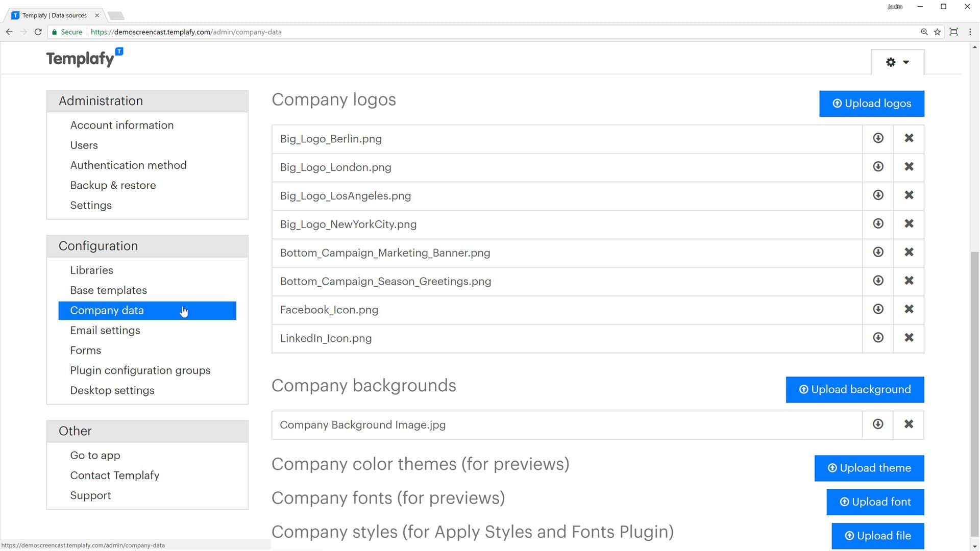Click download icon for Big_Logo_NewYorkCity.png
980x551 pixels.
point(878,223)
